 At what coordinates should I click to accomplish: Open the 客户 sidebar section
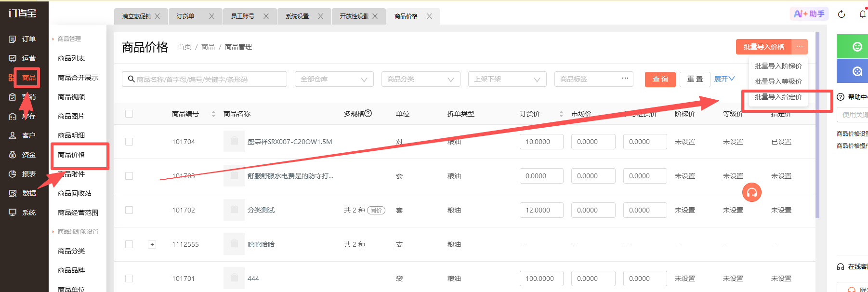(23, 135)
